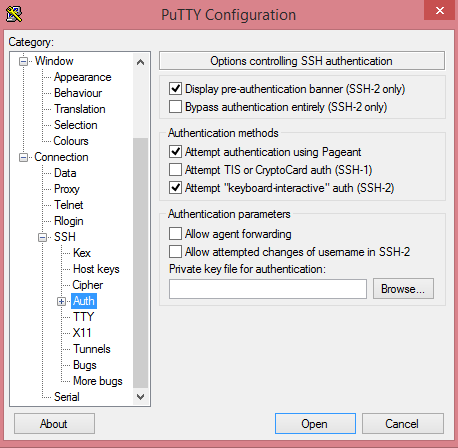Select Host keys in the tree
Image resolution: width=458 pixels, height=448 pixels.
[x=96, y=269]
